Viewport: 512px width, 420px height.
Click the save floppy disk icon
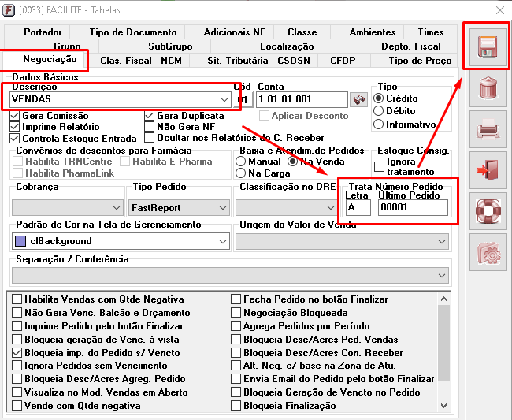pos(487,46)
